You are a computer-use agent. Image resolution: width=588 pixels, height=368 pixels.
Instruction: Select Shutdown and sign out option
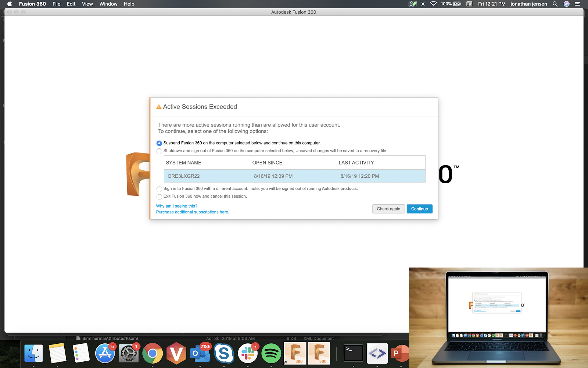coord(159,151)
